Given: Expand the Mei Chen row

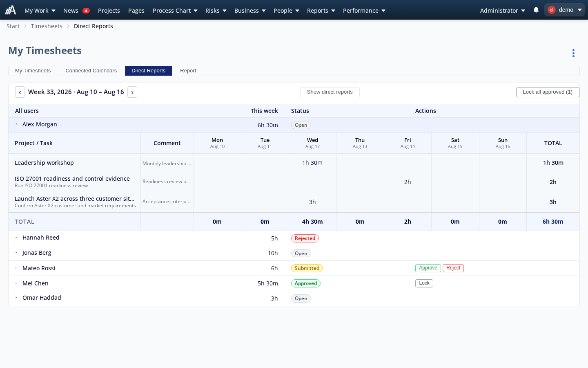Looking at the screenshot, I should pos(16,283).
